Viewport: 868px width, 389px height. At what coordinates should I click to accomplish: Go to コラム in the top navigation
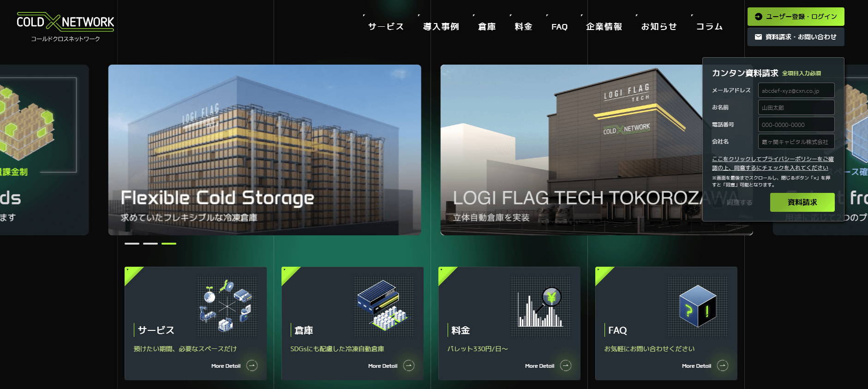click(709, 27)
